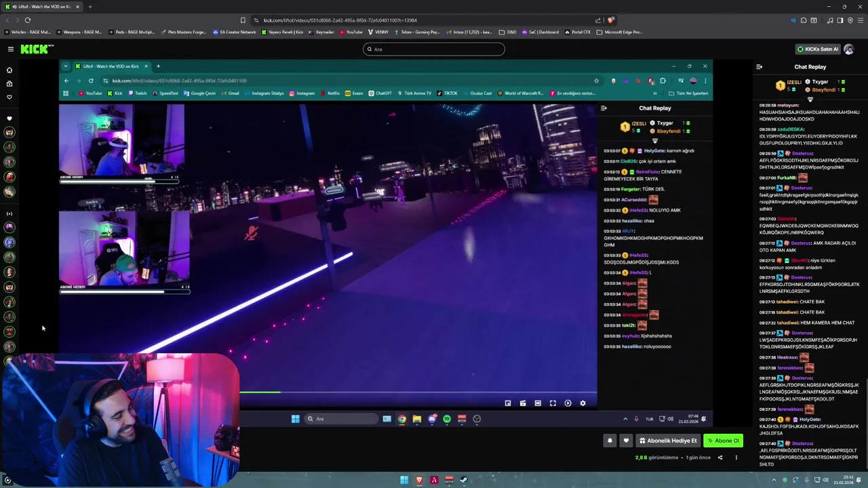868x488 pixels.
Task: Open the user profile avatar menu
Action: pos(849,49)
